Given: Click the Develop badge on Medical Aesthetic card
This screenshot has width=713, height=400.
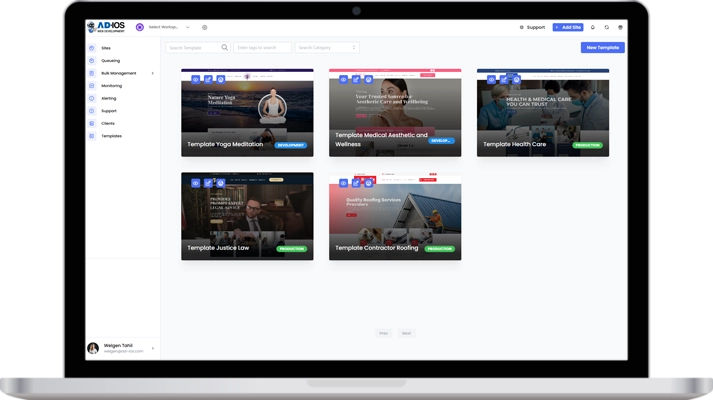Looking at the screenshot, I should pos(441,141).
